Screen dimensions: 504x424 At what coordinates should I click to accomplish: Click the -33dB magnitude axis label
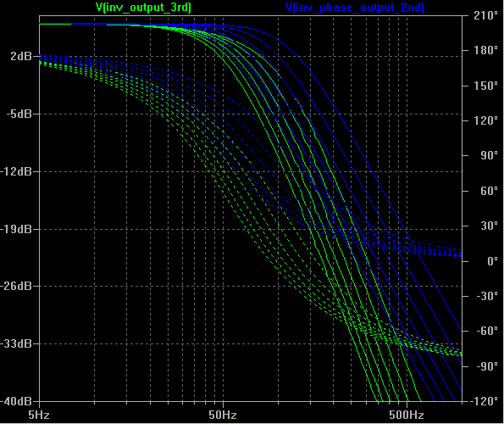[x=16, y=343]
